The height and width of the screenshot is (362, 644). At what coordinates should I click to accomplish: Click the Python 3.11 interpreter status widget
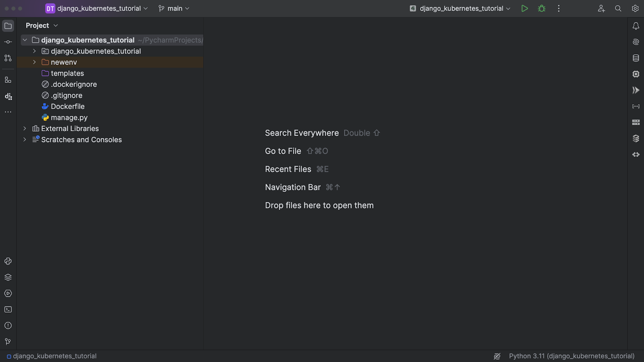(572, 356)
